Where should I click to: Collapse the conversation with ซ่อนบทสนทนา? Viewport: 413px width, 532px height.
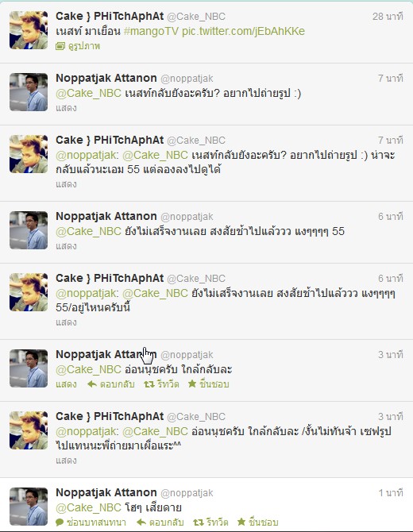click(96, 522)
